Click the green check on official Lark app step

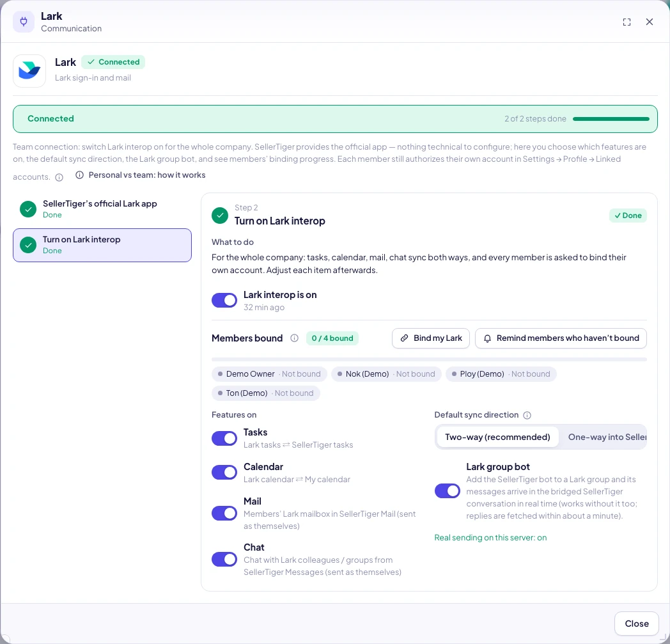point(28,209)
